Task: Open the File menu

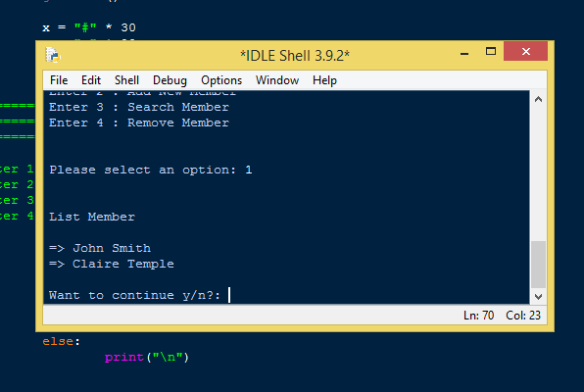Action: pos(59,80)
